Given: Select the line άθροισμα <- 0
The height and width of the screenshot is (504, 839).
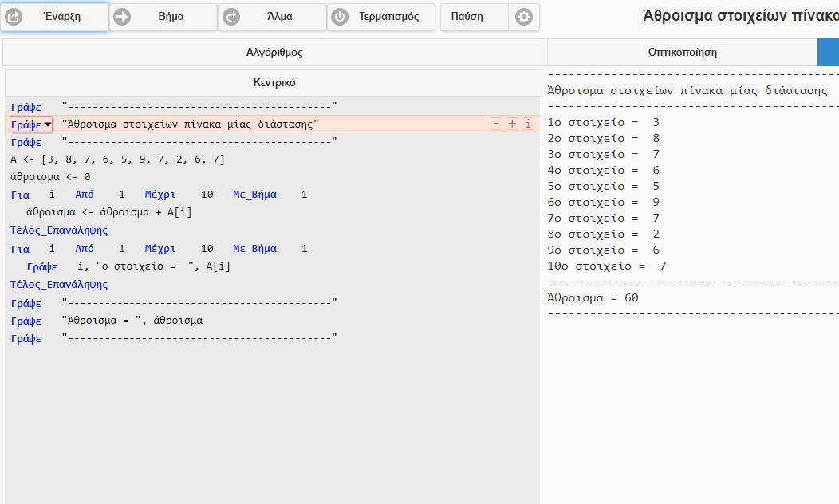Looking at the screenshot, I should tap(50, 176).
